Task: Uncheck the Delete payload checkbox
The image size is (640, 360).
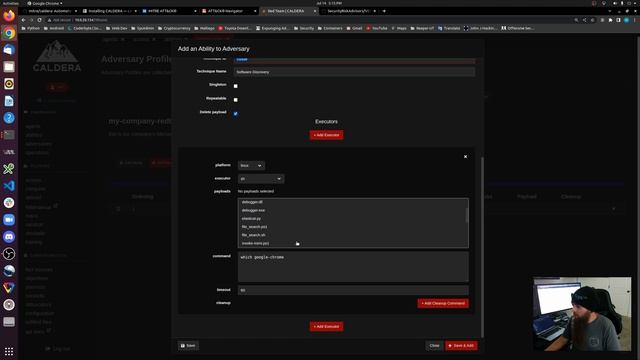Action: (236, 113)
